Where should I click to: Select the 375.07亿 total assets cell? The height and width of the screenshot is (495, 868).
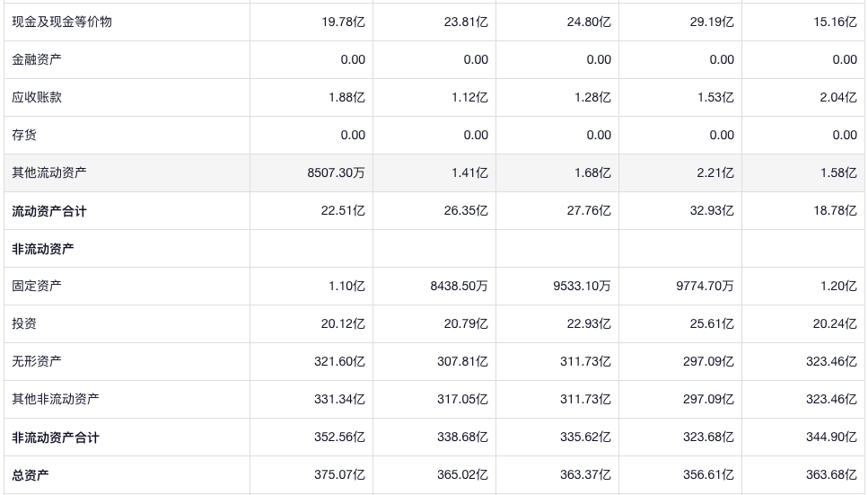339,475
